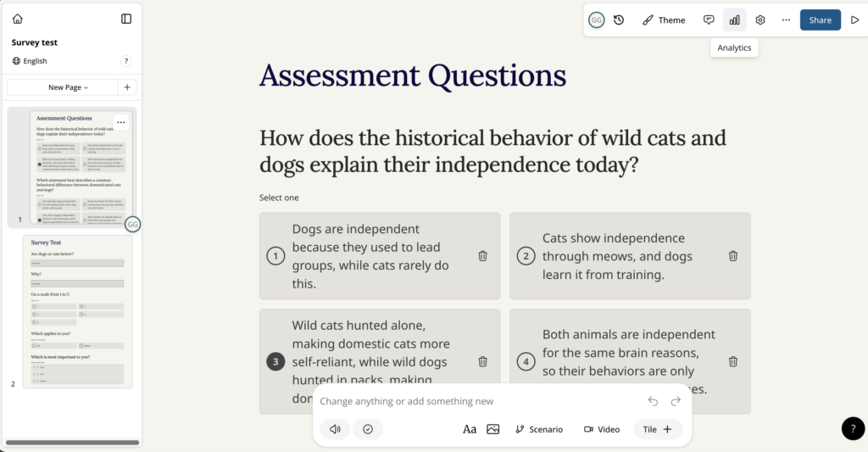Open the more options ellipsis menu
Image resolution: width=868 pixels, height=452 pixels.
786,20
